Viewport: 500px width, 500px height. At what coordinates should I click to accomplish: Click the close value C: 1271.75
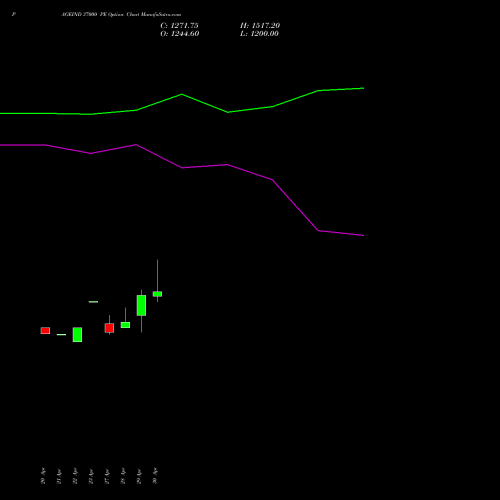pos(179,26)
